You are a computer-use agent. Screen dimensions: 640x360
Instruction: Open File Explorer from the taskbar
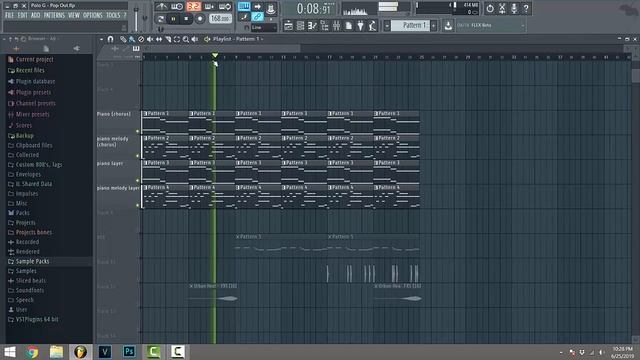click(x=56, y=352)
